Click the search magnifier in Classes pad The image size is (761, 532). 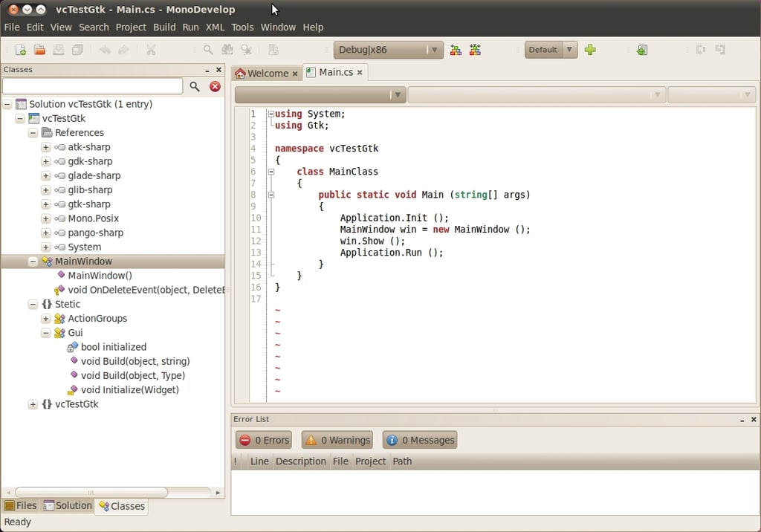coord(195,86)
